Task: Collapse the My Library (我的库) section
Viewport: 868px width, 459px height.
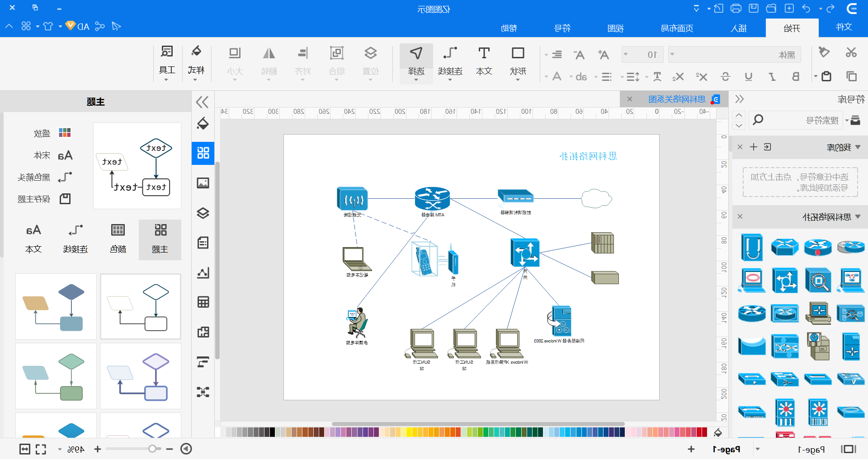Action: coord(858,147)
